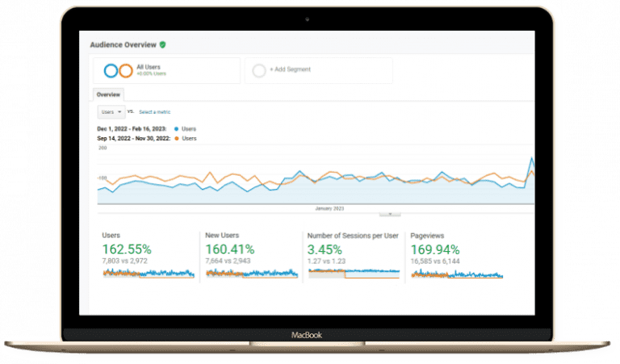Click the Select a metric link
Screen dimensions: 620x364
pos(154,111)
